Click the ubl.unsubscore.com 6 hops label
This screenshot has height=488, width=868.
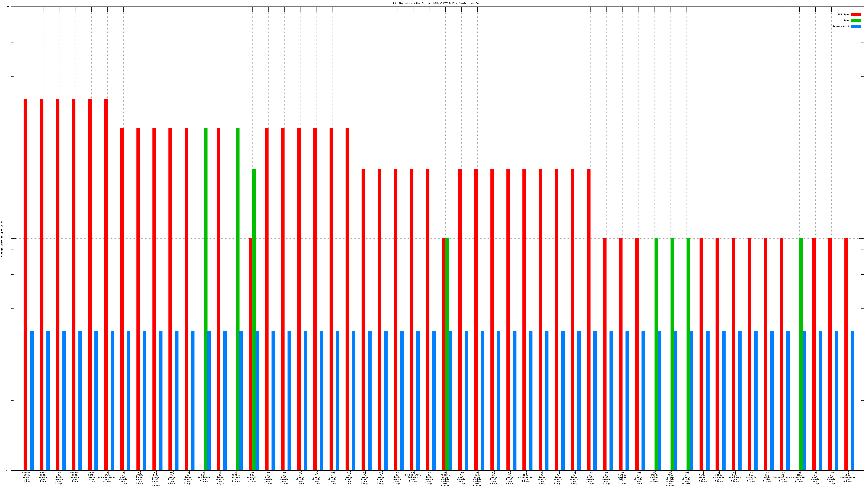coord(847,477)
